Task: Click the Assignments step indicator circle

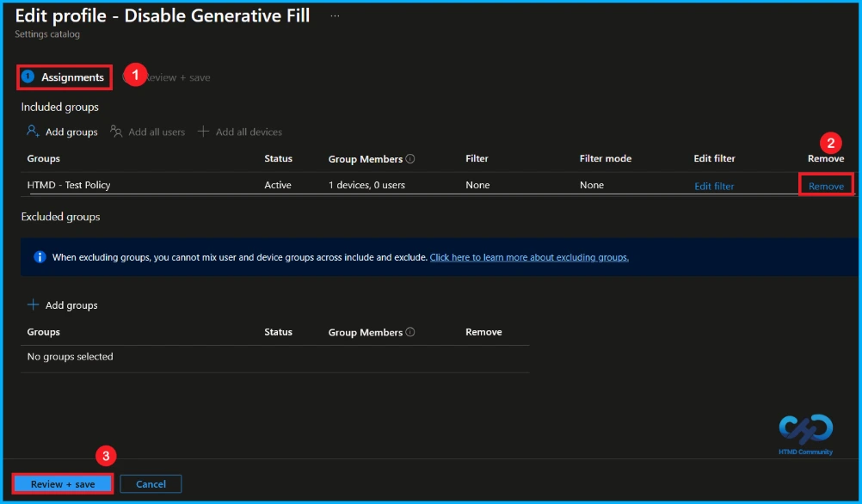Action: 28,77
